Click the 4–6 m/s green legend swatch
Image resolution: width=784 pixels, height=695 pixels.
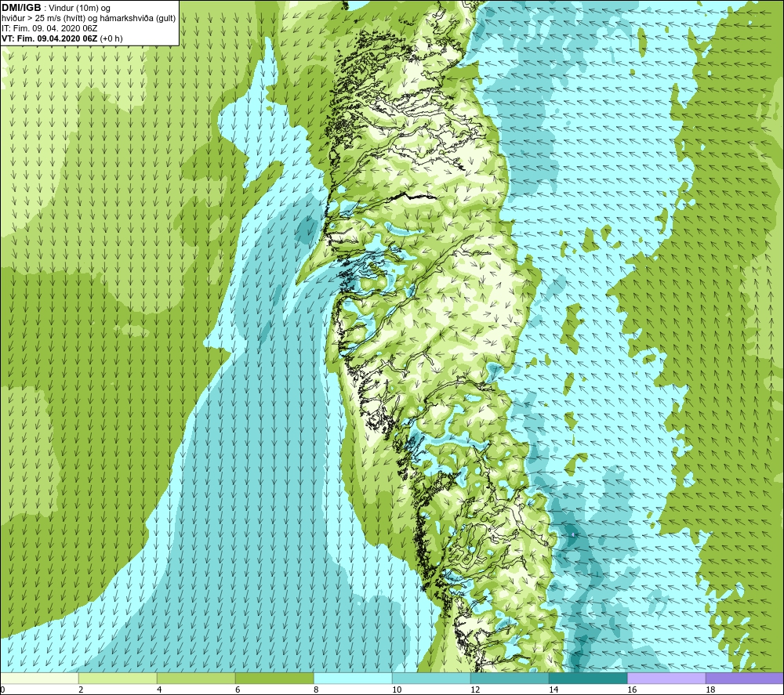pyautogui.click(x=196, y=679)
